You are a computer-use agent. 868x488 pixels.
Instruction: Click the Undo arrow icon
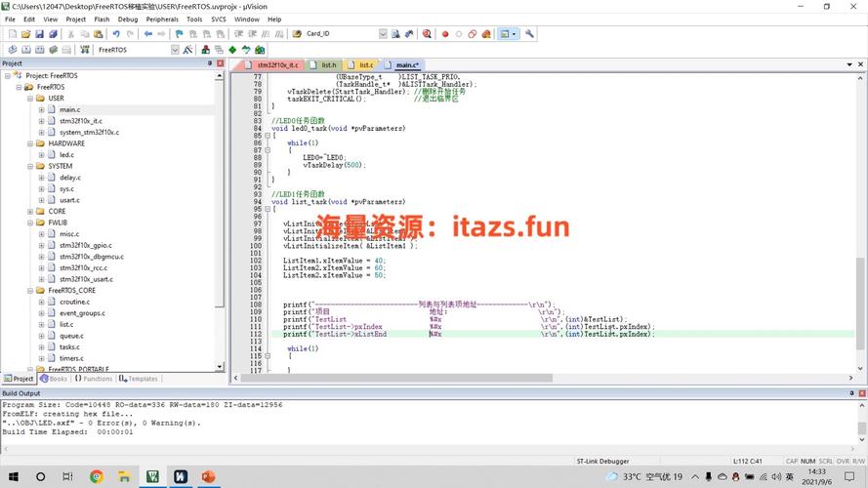tap(115, 34)
